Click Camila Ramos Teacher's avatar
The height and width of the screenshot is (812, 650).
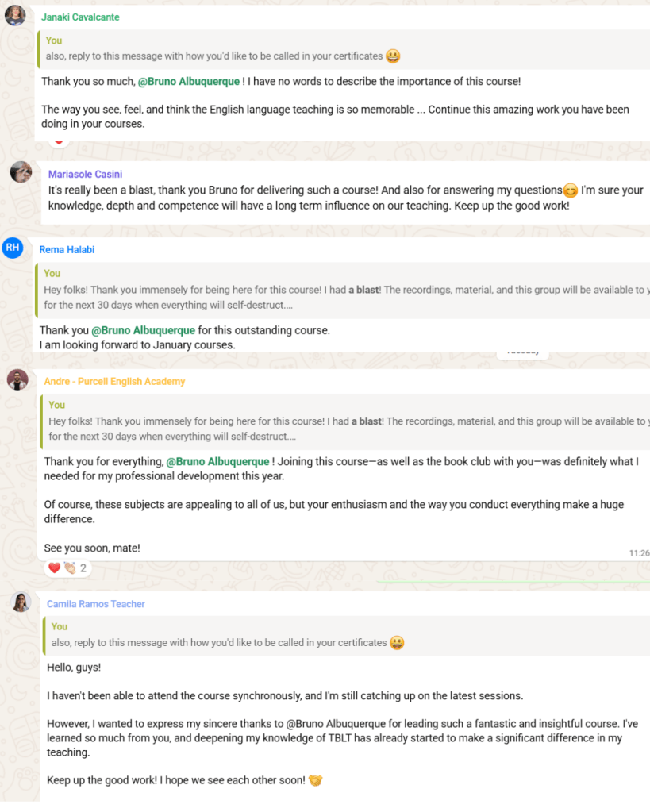[x=21, y=602]
